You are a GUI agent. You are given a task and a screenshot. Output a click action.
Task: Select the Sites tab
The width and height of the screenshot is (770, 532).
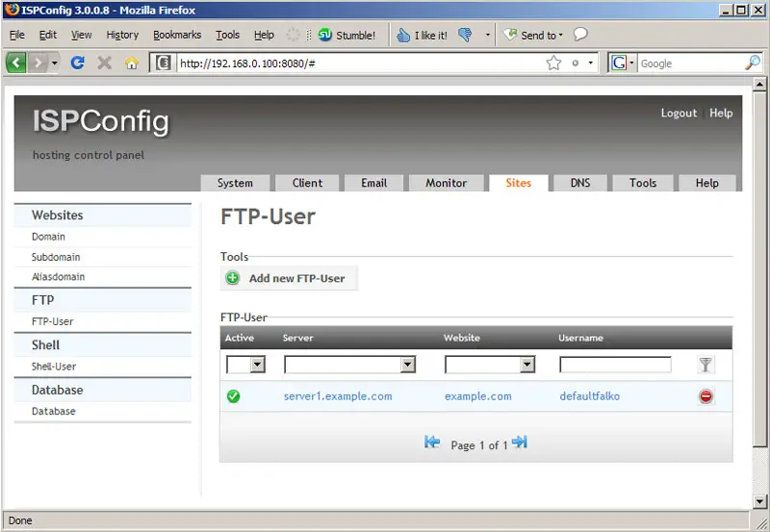[519, 183]
